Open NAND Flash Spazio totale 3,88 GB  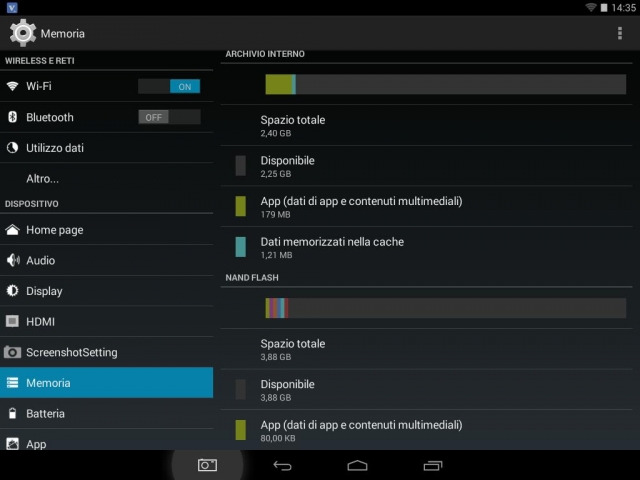tap(427, 349)
